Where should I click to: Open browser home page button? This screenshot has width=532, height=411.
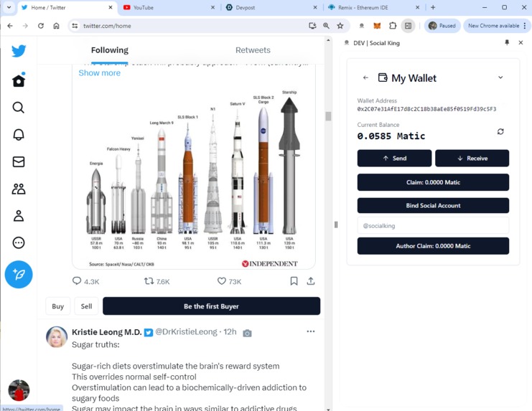(x=56, y=26)
